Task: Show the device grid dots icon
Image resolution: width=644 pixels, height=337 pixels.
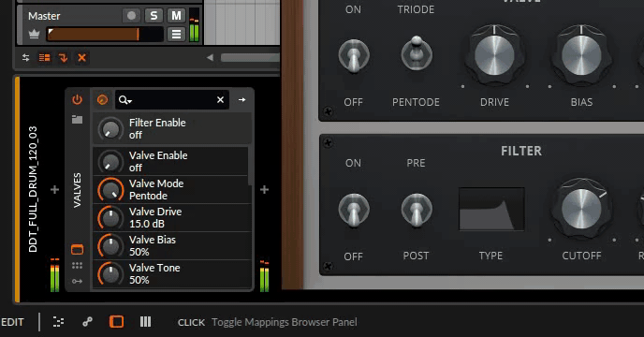Action: [x=77, y=266]
